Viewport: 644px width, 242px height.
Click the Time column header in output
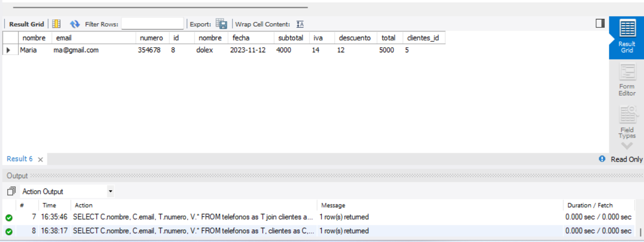(55, 205)
